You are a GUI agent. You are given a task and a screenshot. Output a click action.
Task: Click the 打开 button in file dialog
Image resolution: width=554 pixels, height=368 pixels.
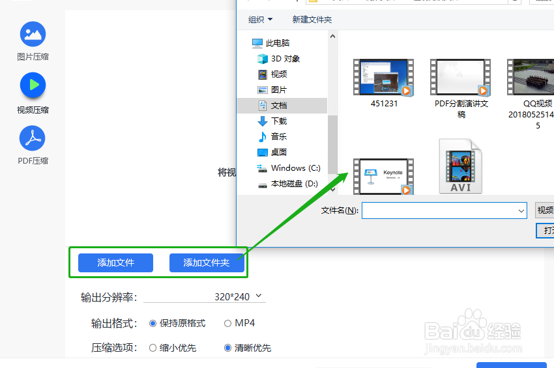click(x=546, y=231)
